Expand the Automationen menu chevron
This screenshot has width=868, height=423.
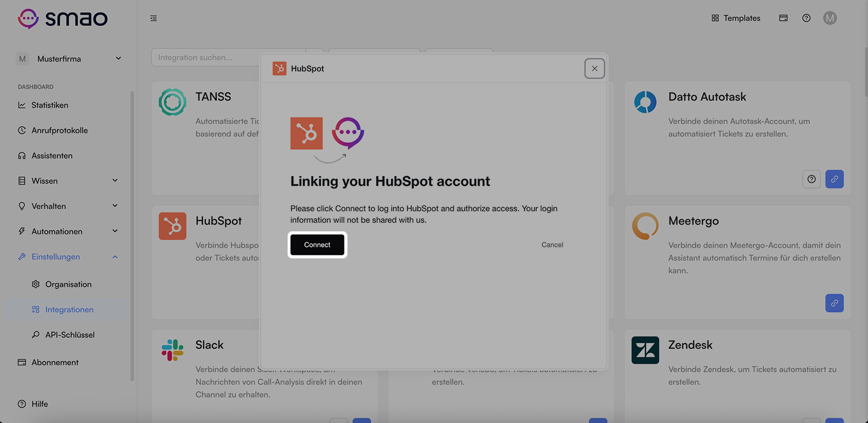click(x=115, y=231)
